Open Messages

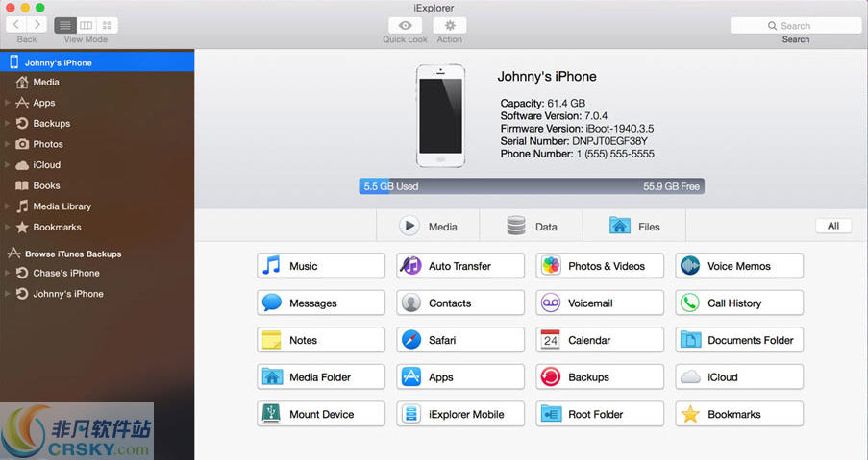320,303
